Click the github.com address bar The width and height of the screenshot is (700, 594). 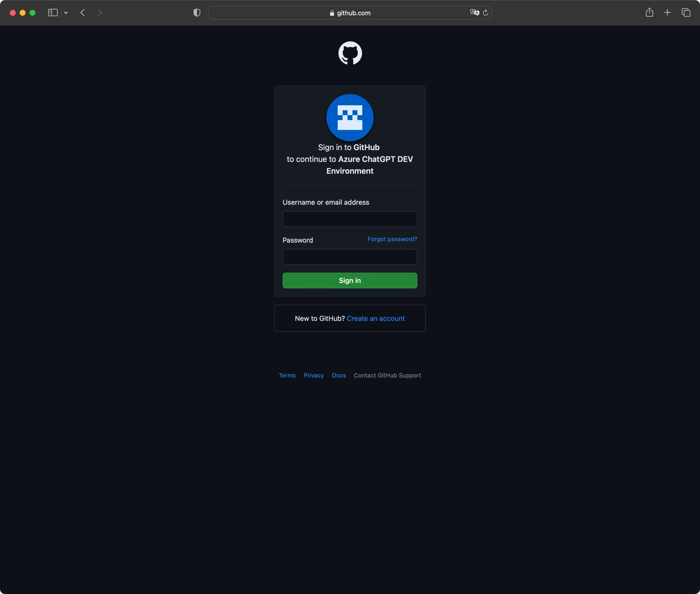[x=349, y=13]
